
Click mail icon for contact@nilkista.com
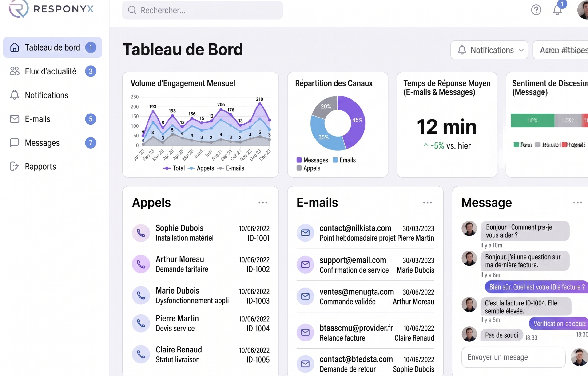pos(305,233)
